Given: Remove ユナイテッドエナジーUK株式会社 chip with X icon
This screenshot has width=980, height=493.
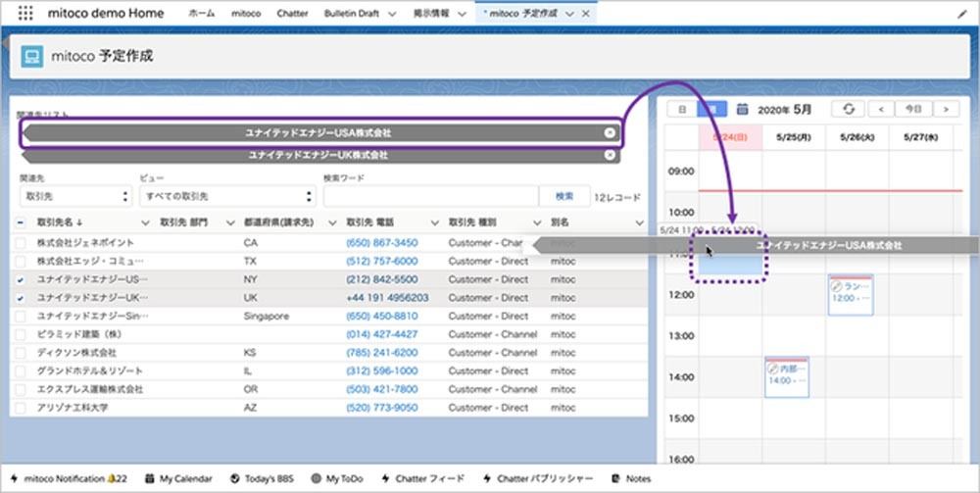Looking at the screenshot, I should [610, 155].
